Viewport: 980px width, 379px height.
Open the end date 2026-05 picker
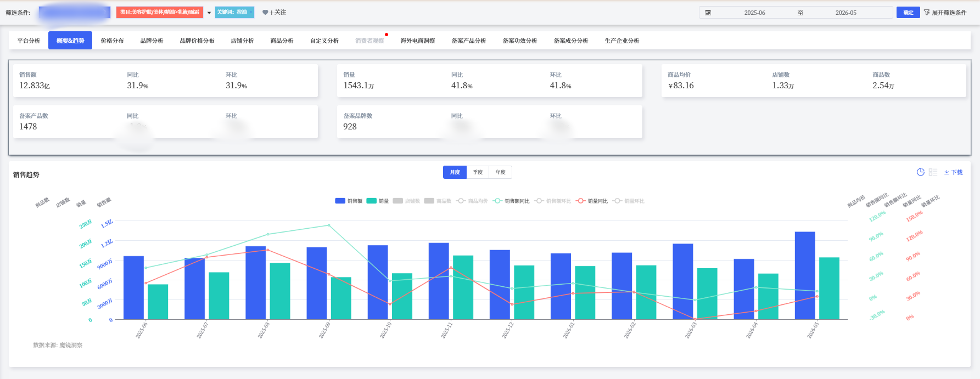(845, 13)
